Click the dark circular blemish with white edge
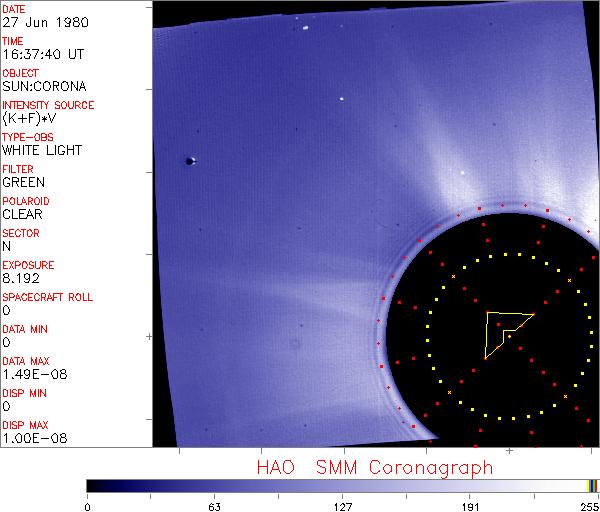Viewport: 600px width, 512px height. click(190, 161)
